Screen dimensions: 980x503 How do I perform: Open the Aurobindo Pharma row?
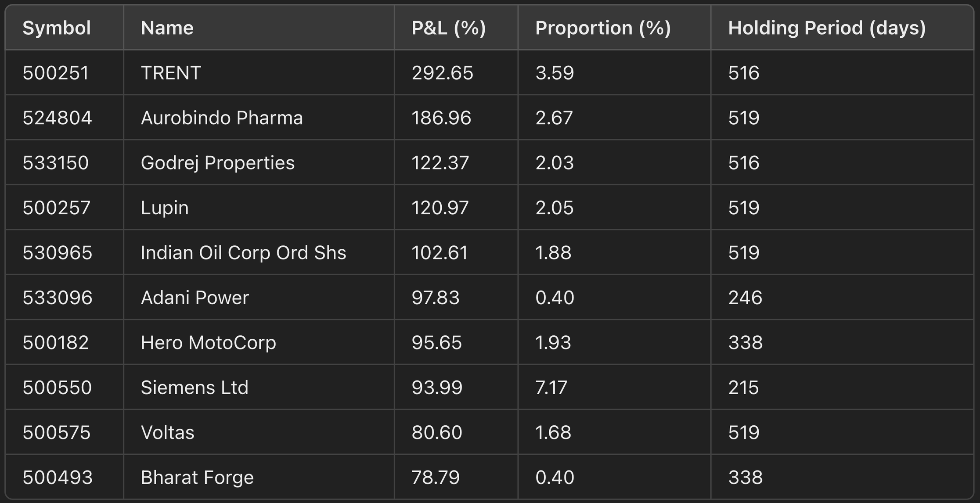point(222,118)
